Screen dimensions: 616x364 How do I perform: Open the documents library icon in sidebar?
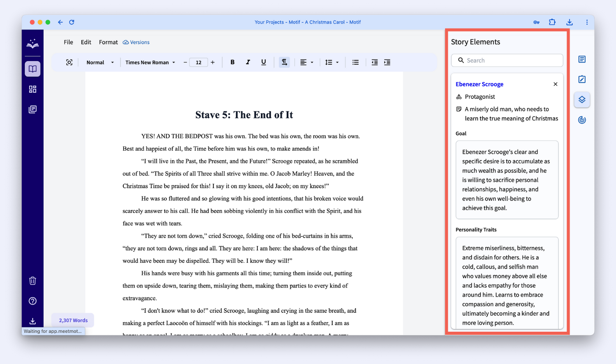33,109
